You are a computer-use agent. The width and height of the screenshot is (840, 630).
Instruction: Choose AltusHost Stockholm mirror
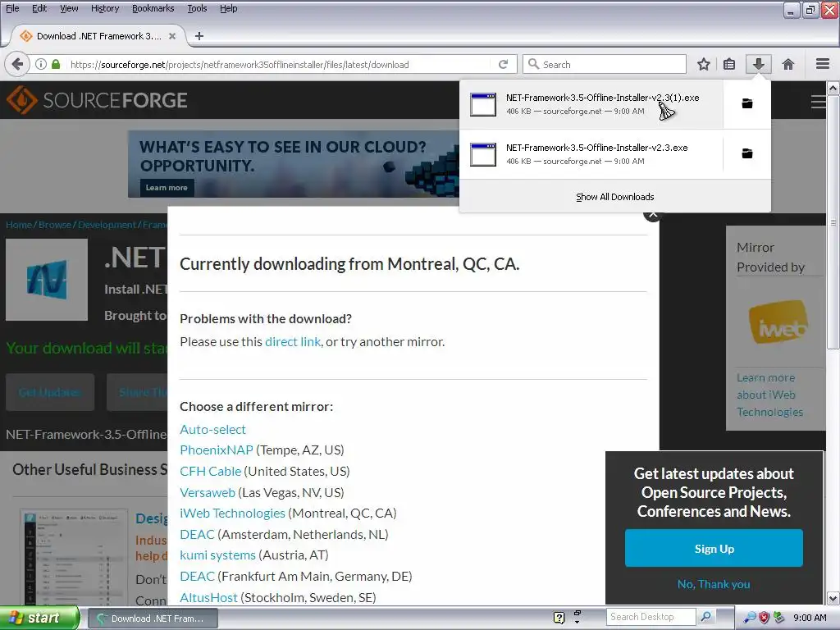[x=208, y=597]
